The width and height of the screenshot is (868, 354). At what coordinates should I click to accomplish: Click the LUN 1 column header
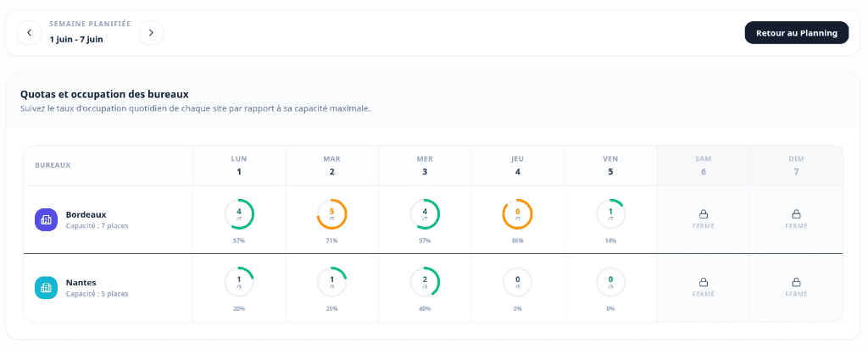point(239,165)
